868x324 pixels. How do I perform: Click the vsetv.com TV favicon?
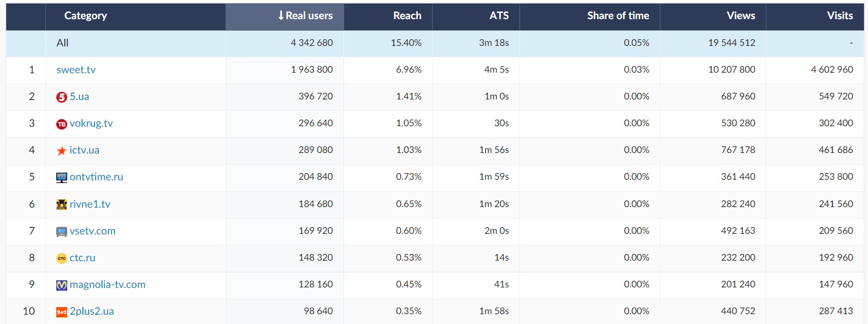point(62,232)
